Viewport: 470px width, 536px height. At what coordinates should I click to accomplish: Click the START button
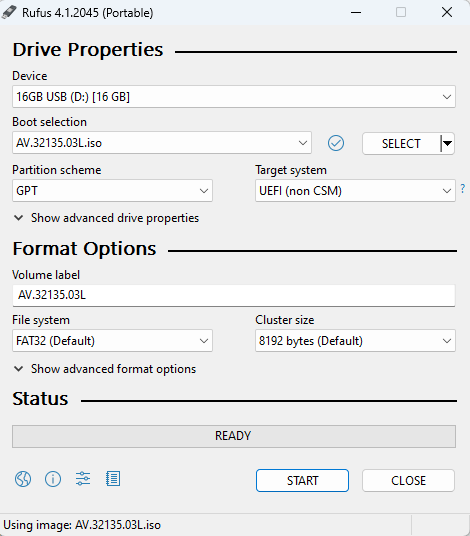tap(302, 481)
